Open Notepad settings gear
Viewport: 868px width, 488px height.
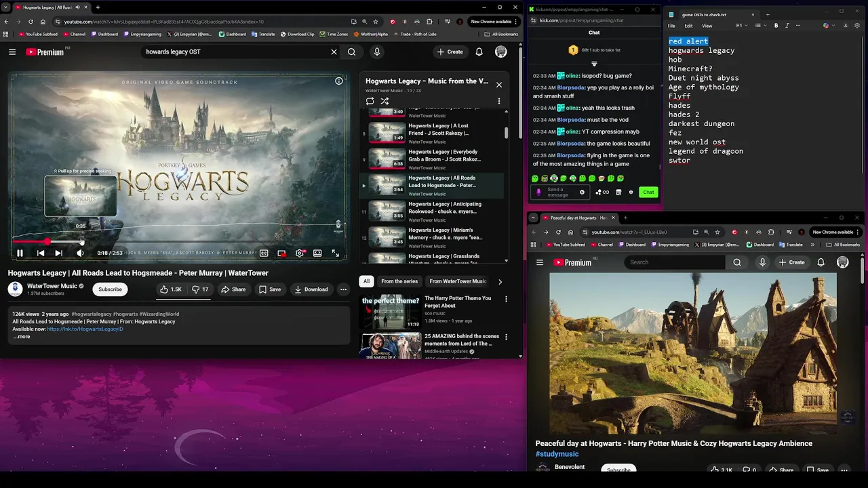pyautogui.click(x=857, y=26)
